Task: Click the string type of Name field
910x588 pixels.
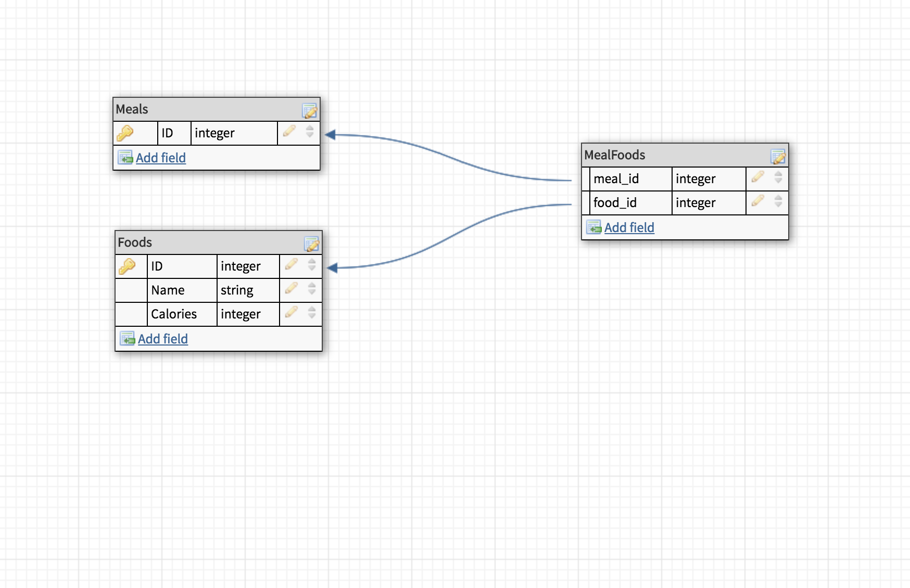Action: pos(237,290)
